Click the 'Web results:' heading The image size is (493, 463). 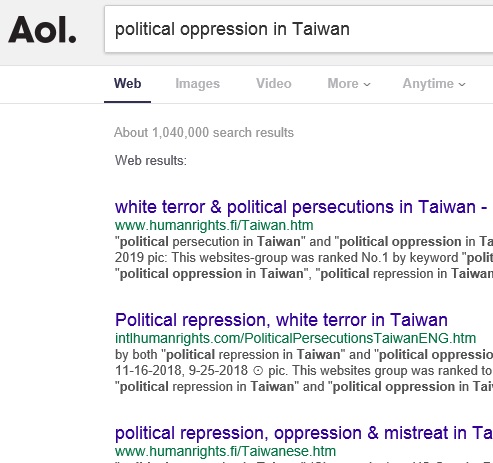[x=151, y=161]
